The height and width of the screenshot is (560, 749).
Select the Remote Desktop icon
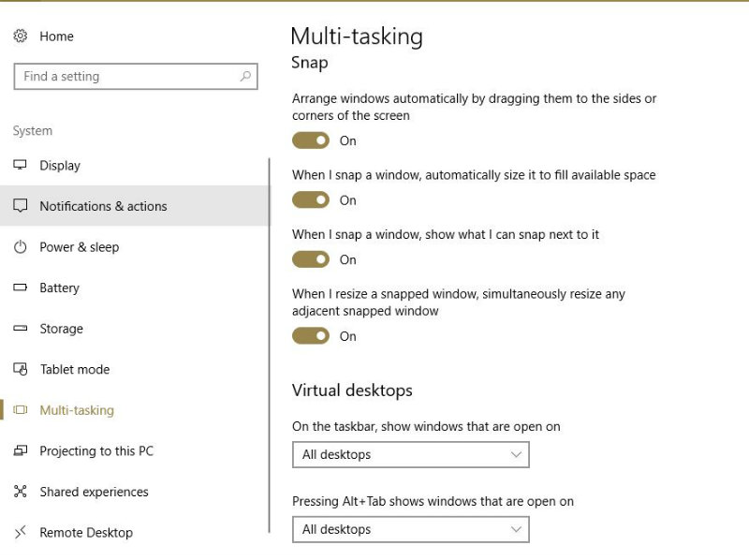click(x=21, y=532)
